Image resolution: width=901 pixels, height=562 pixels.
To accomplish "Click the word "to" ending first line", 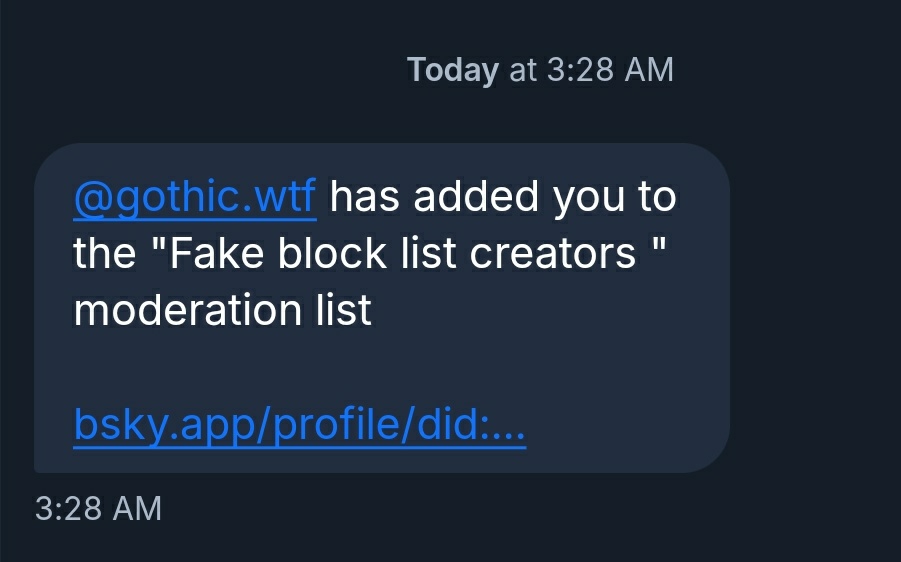I will pyautogui.click(x=657, y=198).
